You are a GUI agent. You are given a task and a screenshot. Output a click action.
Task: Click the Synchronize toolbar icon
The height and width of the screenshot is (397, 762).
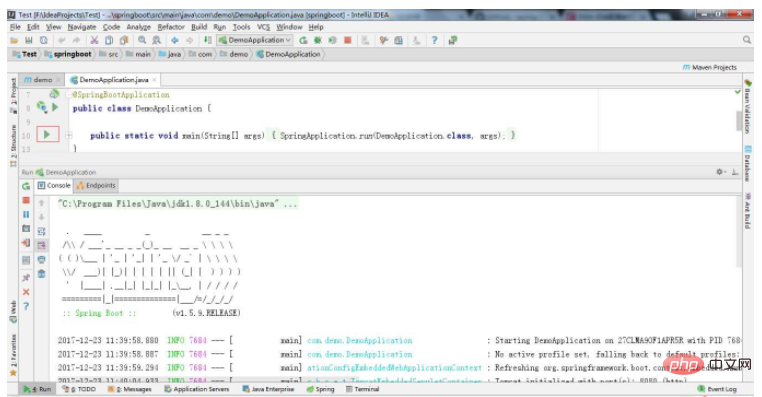[44, 40]
